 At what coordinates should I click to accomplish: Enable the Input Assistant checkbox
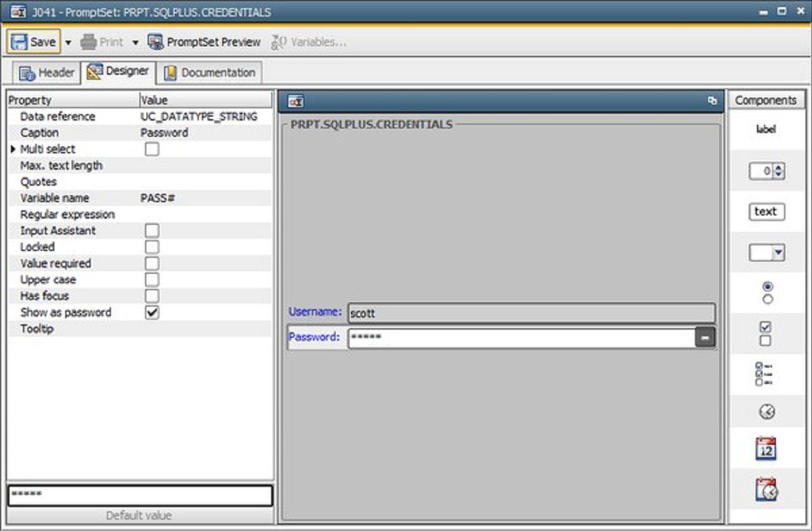coord(152,231)
